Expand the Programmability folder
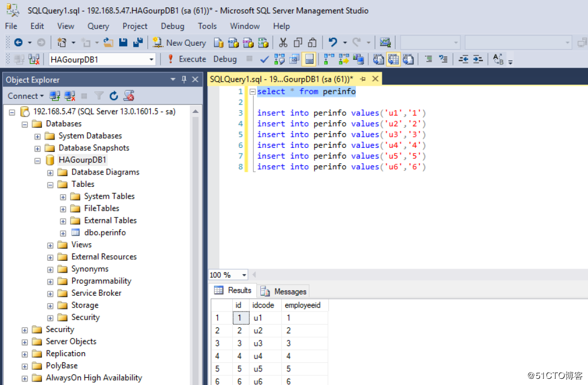The height and width of the screenshot is (385, 588). pyautogui.click(x=50, y=282)
